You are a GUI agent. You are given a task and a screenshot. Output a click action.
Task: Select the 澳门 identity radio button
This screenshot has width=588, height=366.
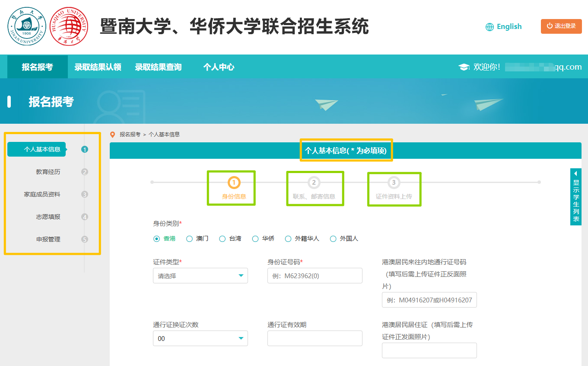pos(189,238)
